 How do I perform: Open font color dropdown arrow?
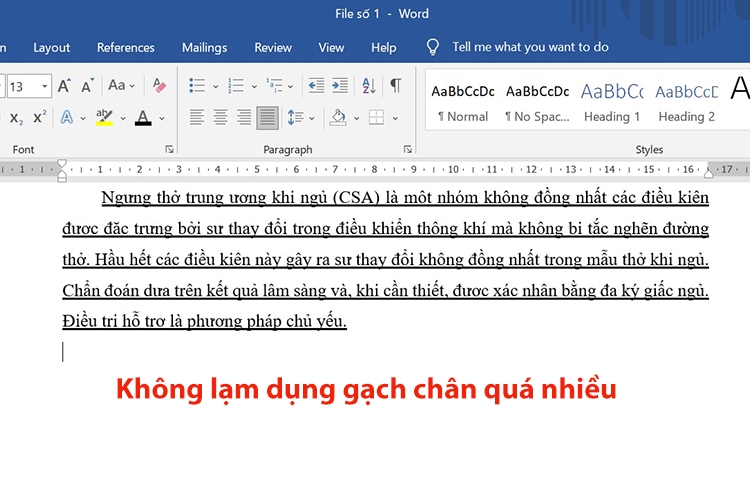click(162, 118)
